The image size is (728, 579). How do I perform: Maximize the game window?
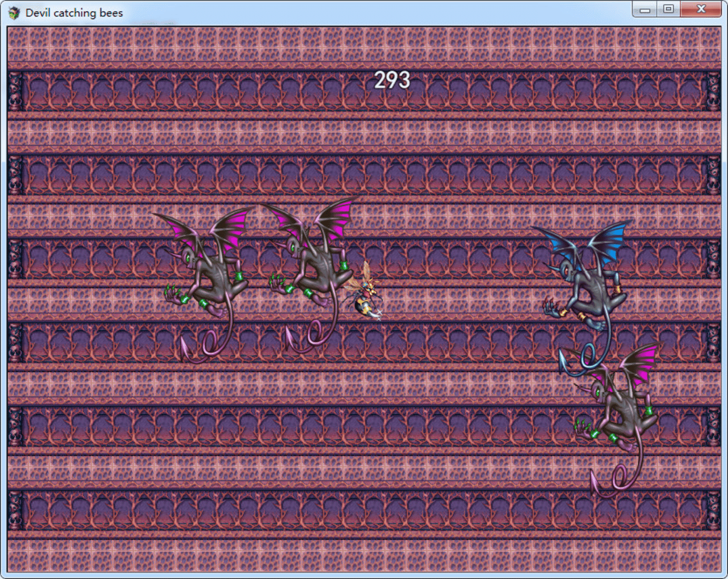pos(668,9)
